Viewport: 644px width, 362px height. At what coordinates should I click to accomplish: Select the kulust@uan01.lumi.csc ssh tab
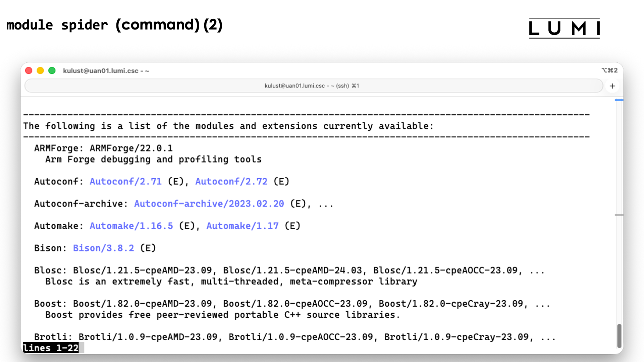coord(312,86)
